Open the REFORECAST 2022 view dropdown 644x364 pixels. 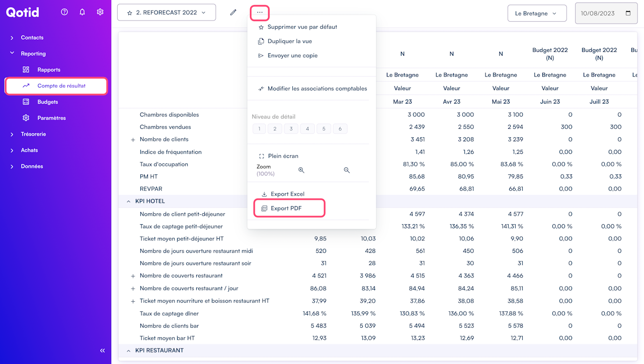click(x=167, y=13)
